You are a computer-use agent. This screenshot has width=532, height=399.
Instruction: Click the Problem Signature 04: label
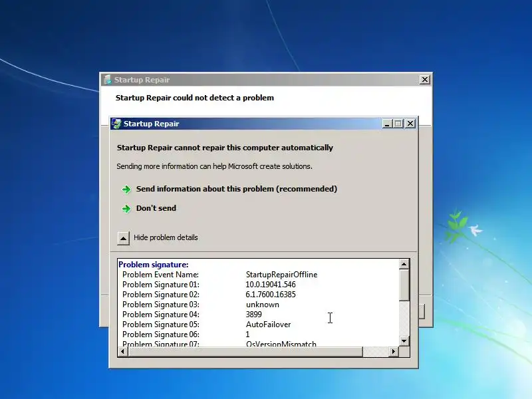tap(161, 314)
